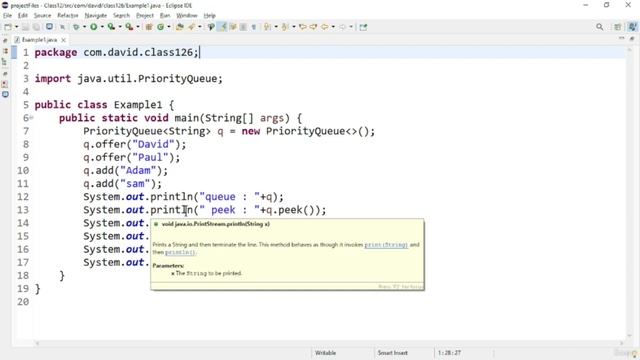Click code line q.offer("David");

(135, 144)
